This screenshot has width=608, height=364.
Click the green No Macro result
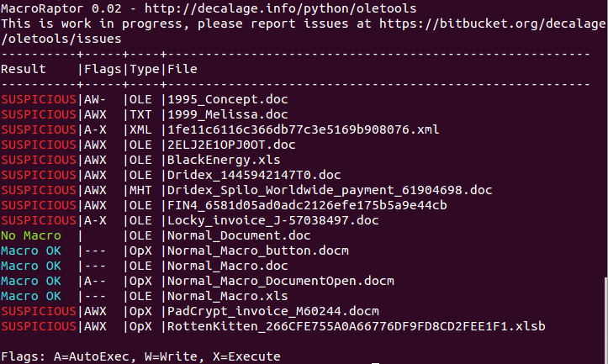[x=31, y=235]
